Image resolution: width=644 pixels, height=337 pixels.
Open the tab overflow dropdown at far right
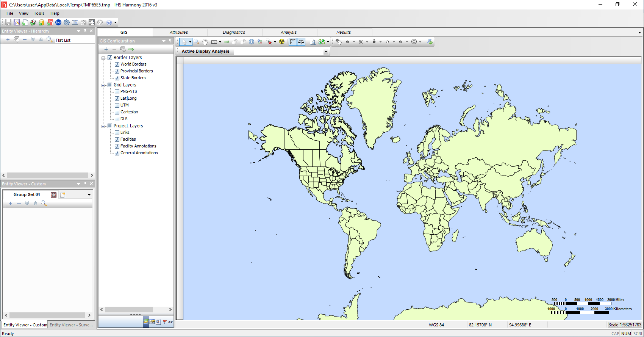coord(639,33)
